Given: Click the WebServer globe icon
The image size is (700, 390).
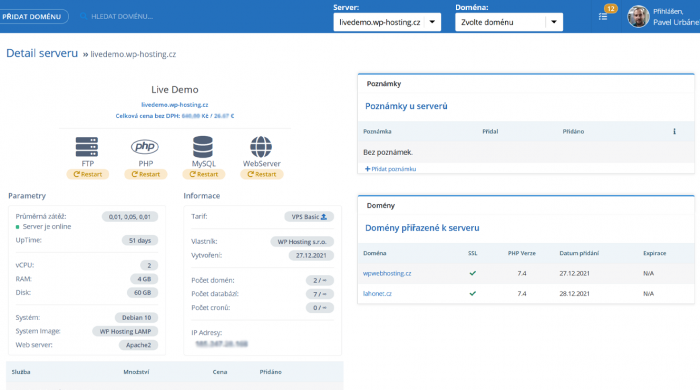Looking at the screenshot, I should tap(261, 147).
